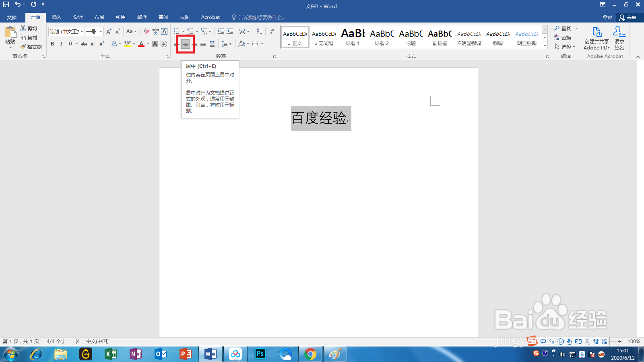Toggle justify alignment
644x362 pixels.
pyautogui.click(x=203, y=44)
